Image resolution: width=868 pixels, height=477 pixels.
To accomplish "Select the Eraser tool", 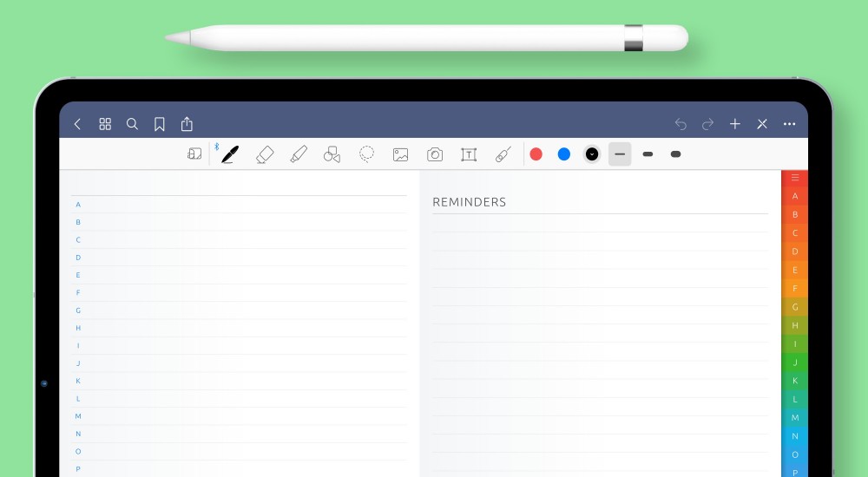I will pos(265,154).
